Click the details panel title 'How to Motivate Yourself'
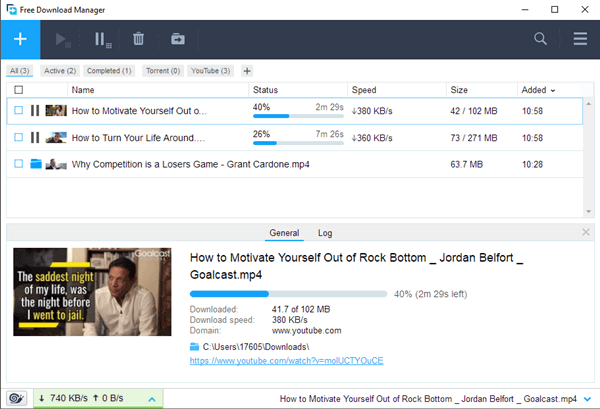This screenshot has width=600, height=409. (x=356, y=266)
